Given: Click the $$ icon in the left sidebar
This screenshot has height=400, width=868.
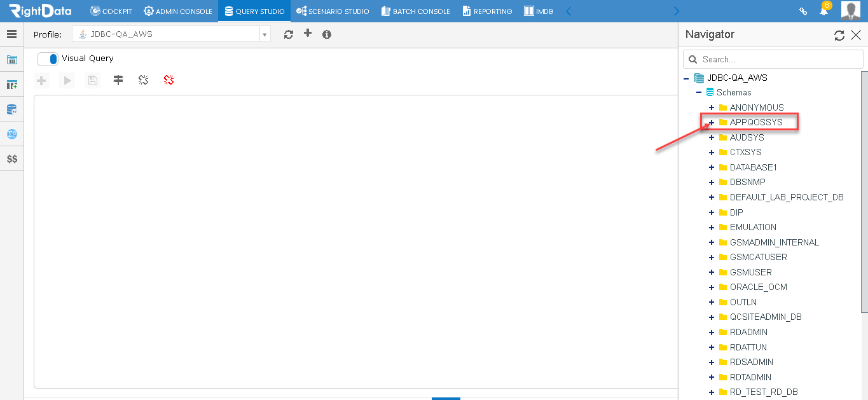Looking at the screenshot, I should (11, 159).
